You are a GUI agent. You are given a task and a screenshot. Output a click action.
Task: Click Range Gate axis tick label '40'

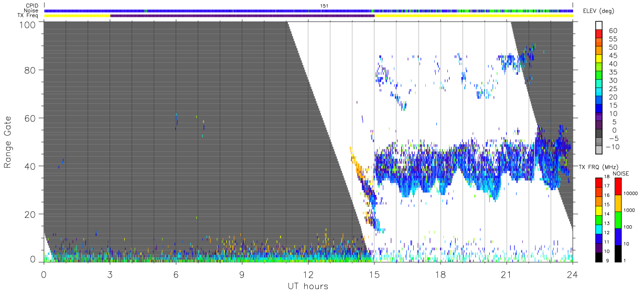pyautogui.click(x=31, y=166)
